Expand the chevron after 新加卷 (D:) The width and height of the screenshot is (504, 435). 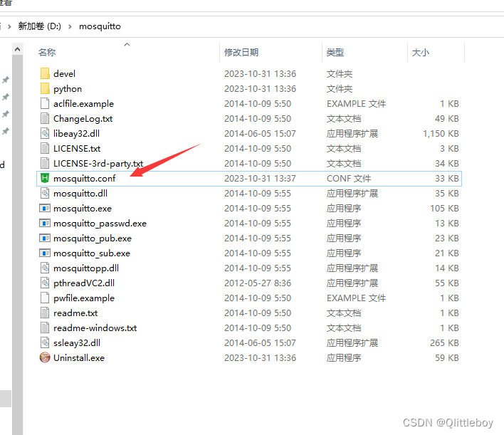pos(70,26)
